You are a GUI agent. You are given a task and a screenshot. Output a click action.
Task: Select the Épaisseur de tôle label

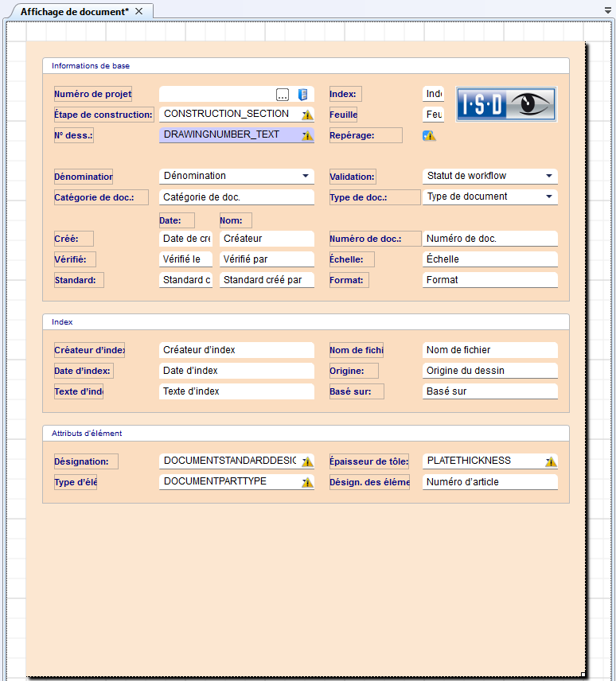[369, 461]
